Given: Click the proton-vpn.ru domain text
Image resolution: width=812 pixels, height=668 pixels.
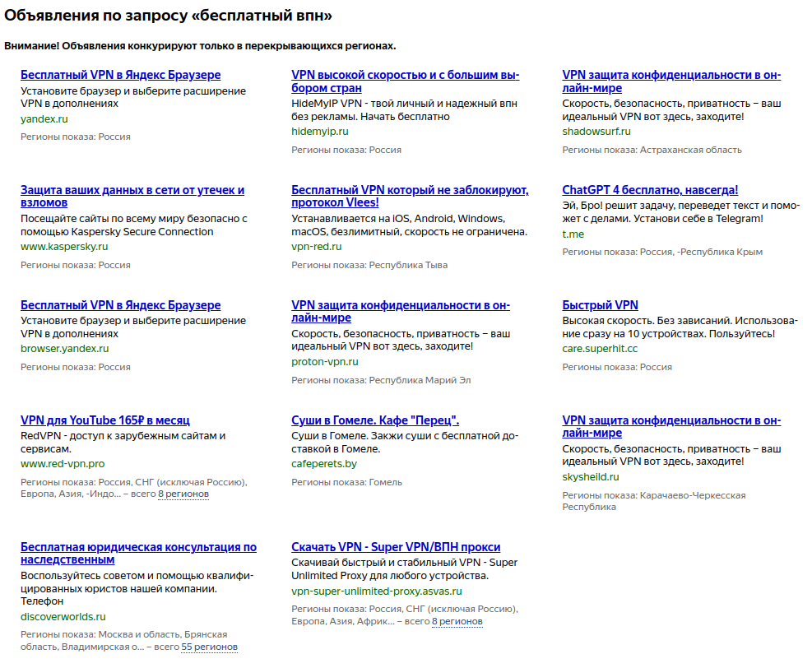Looking at the screenshot, I should (x=325, y=362).
